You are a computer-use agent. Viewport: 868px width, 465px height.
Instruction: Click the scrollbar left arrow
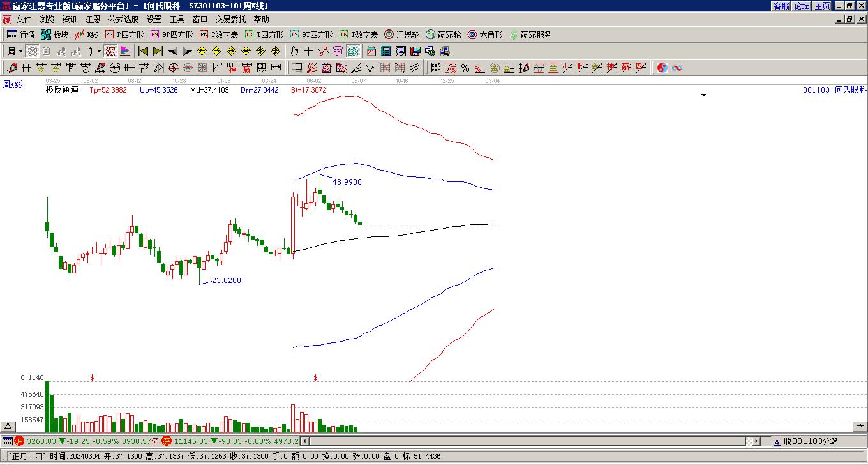pyautogui.click(x=304, y=441)
